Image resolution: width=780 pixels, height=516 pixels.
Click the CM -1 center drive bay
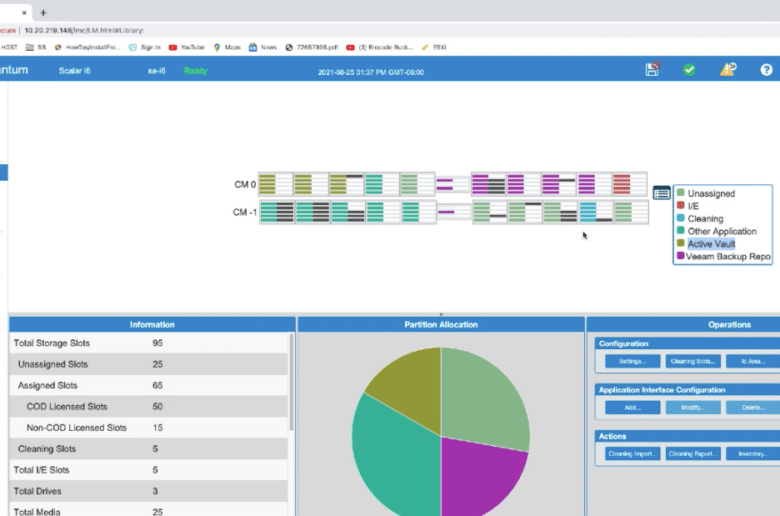[454, 212]
